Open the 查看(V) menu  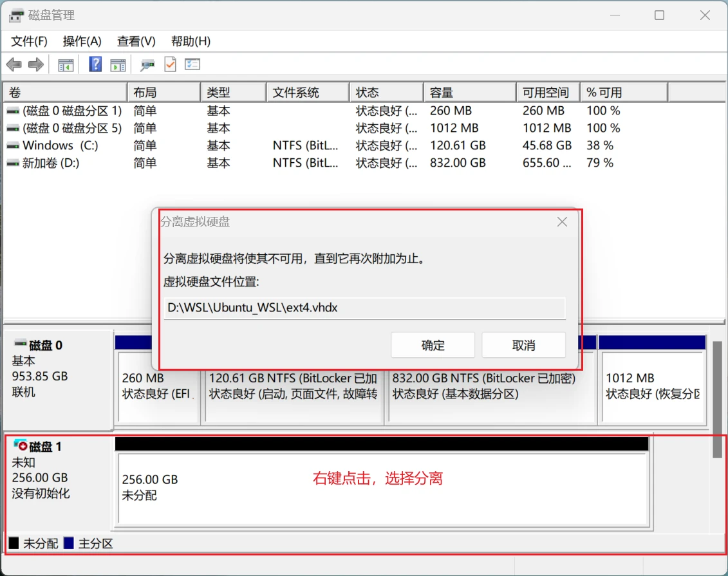136,41
